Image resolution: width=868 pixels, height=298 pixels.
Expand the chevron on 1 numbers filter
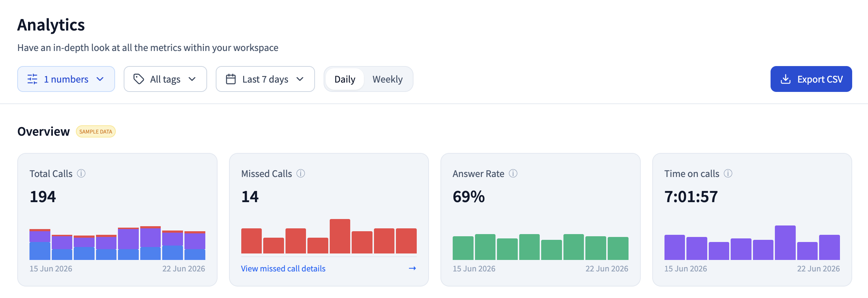pyautogui.click(x=100, y=79)
